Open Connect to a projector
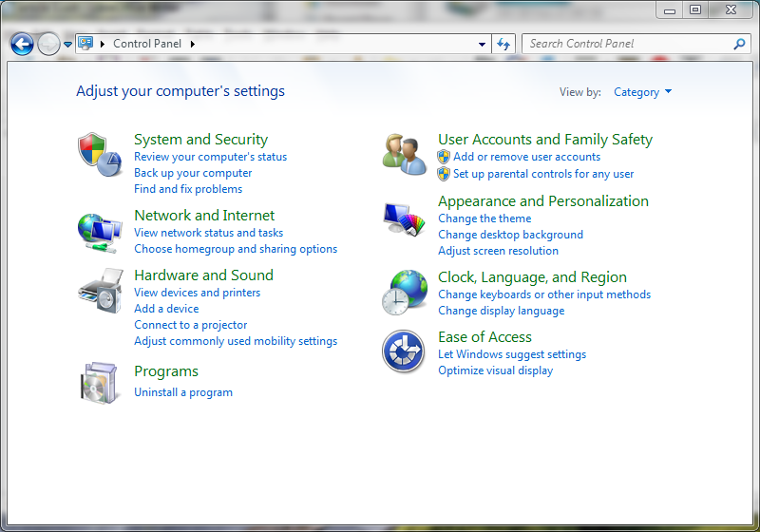 coord(191,325)
